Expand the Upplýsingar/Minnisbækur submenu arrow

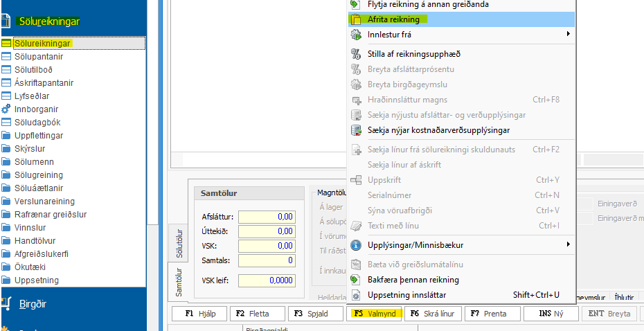tap(568, 244)
